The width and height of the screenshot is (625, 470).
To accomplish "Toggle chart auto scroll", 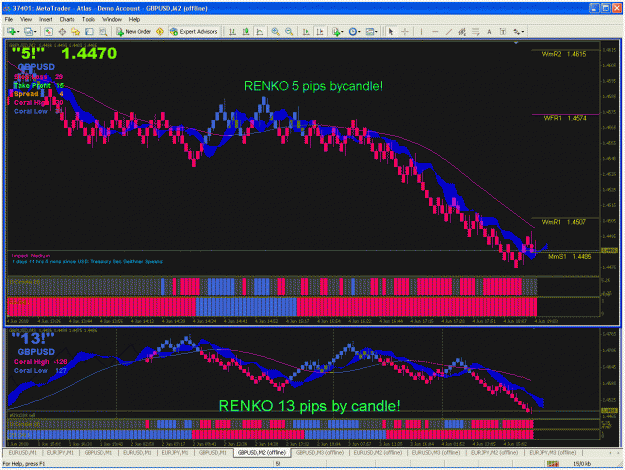I will pos(306,31).
